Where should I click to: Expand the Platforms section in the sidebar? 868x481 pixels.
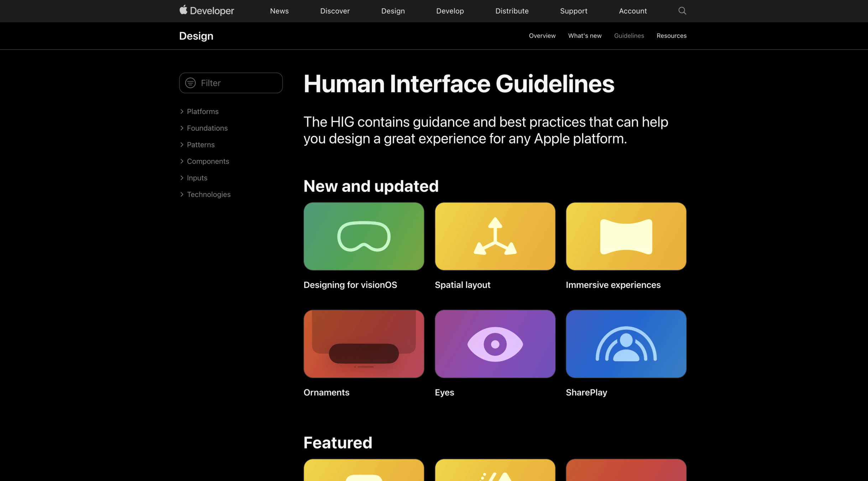pyautogui.click(x=202, y=112)
